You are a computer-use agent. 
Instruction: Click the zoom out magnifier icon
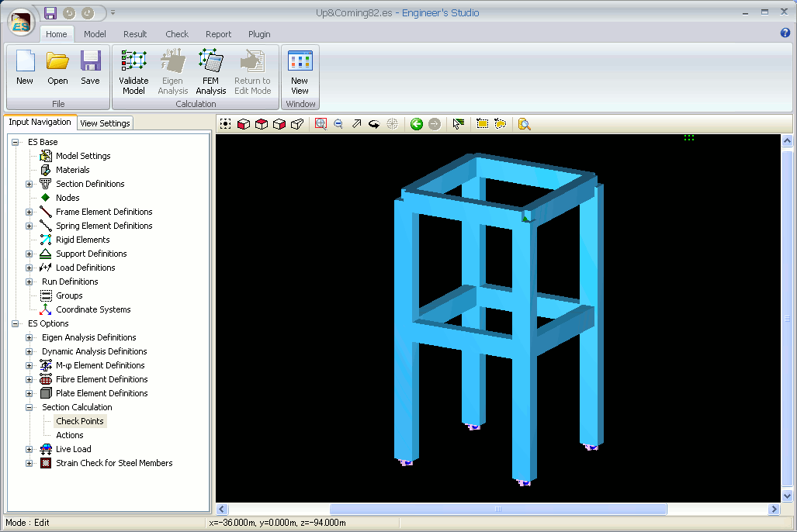tap(338, 124)
